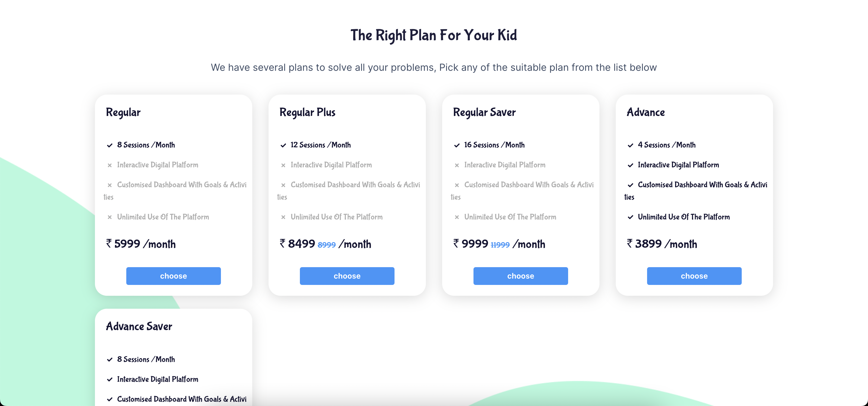Click the struck-through 8999 price
Viewport: 868px width, 406px height.
coord(326,245)
